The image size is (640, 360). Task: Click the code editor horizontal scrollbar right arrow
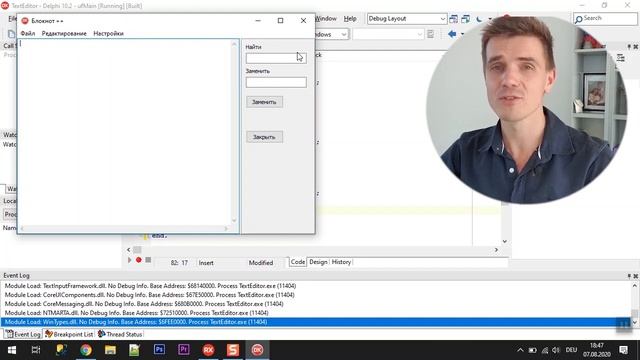[496, 249]
